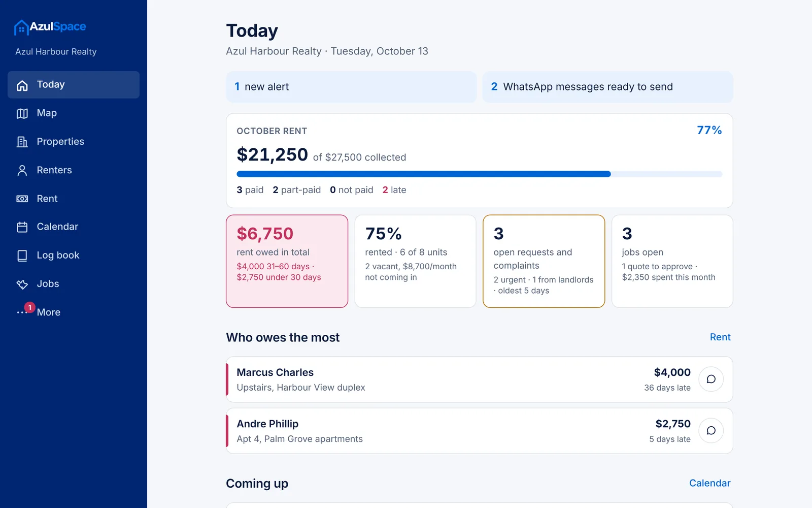Open the 3 jobs open card
The width and height of the screenshot is (812, 508).
click(x=672, y=261)
